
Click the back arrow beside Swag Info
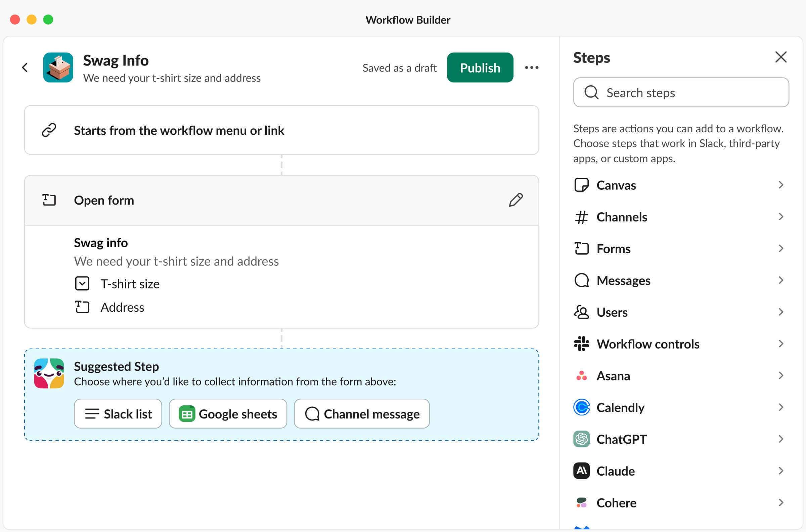[x=25, y=68]
